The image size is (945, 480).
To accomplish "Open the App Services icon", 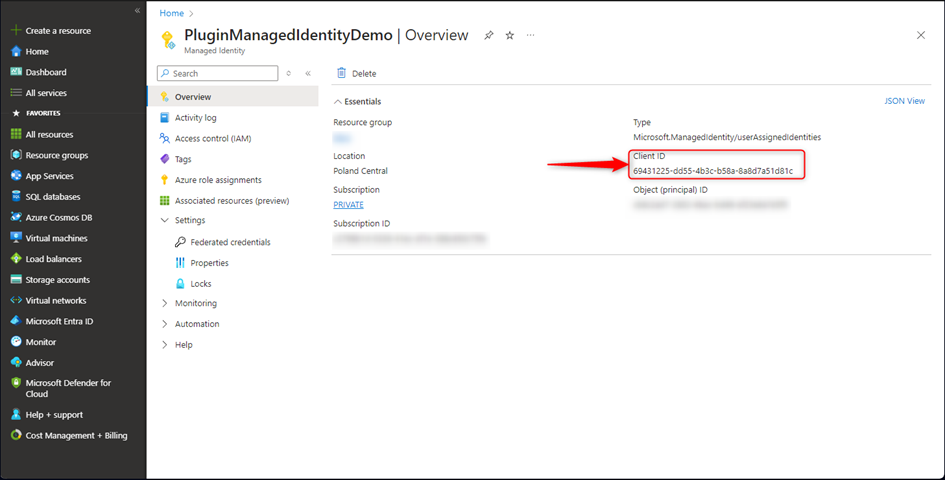I will click(16, 175).
